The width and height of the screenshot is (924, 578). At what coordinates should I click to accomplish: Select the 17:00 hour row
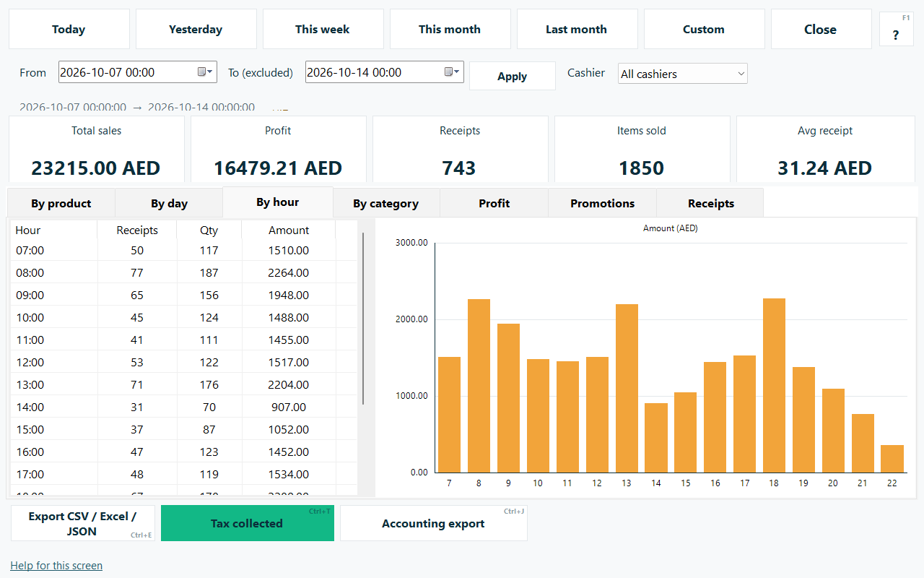point(184,474)
